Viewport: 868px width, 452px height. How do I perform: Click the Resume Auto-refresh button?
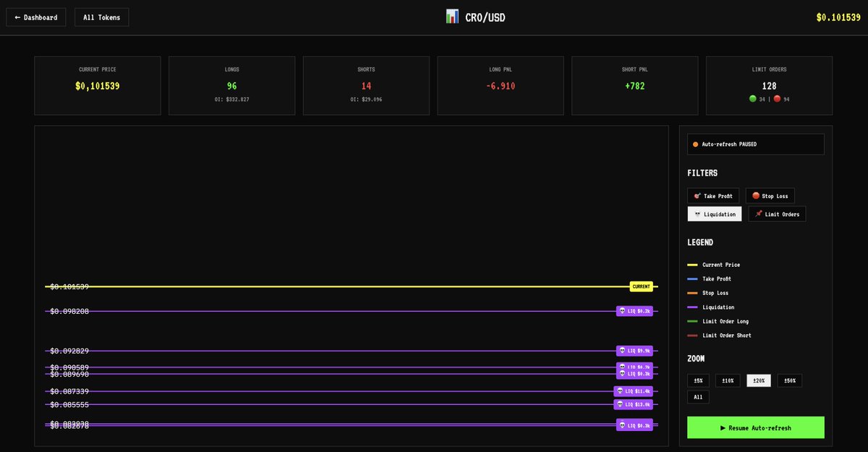point(755,427)
